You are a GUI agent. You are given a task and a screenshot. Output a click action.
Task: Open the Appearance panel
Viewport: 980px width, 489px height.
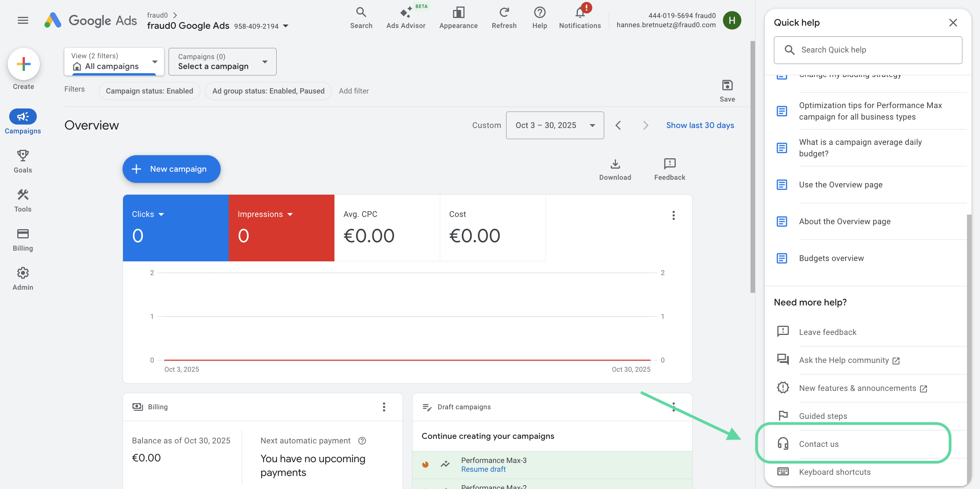click(458, 17)
